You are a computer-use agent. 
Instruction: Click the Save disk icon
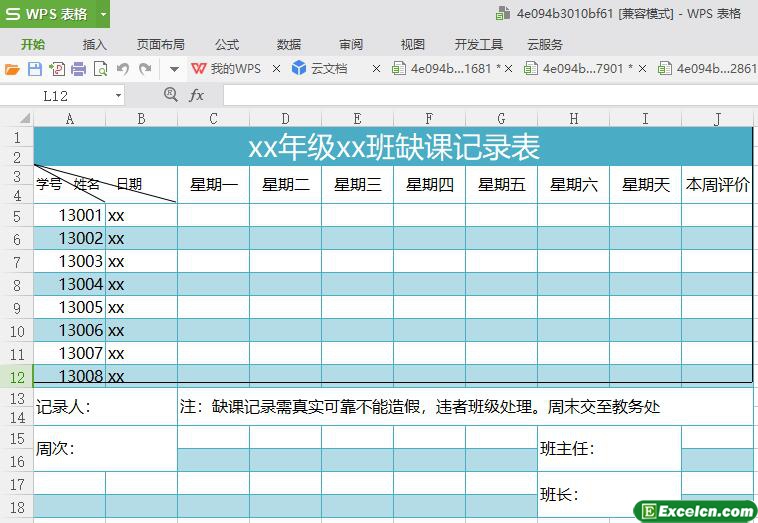click(34, 69)
